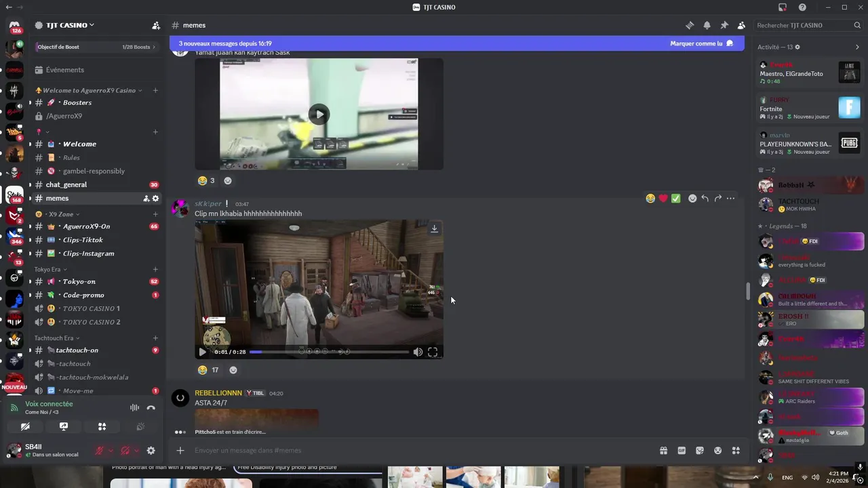Add reaction to sKkiper message
Screen dimensions: 868x488
(x=692, y=199)
